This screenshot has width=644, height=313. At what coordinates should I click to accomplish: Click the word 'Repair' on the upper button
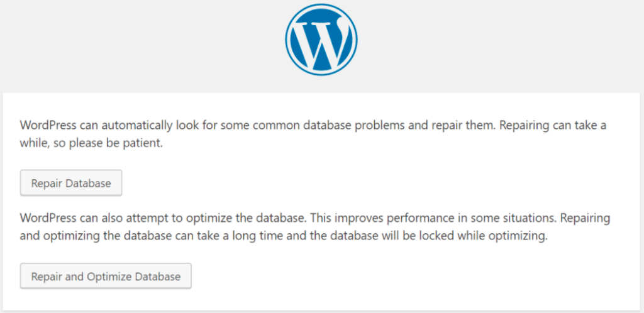click(46, 184)
